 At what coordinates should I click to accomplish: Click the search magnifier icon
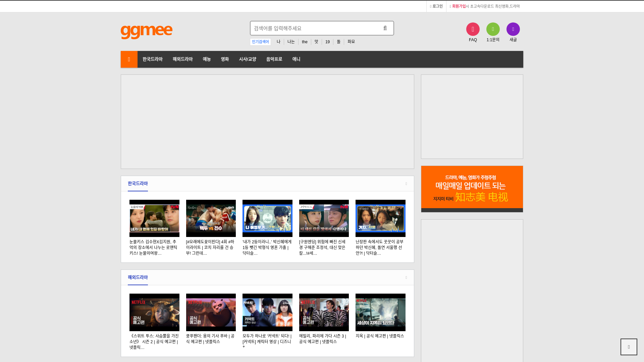point(385,28)
